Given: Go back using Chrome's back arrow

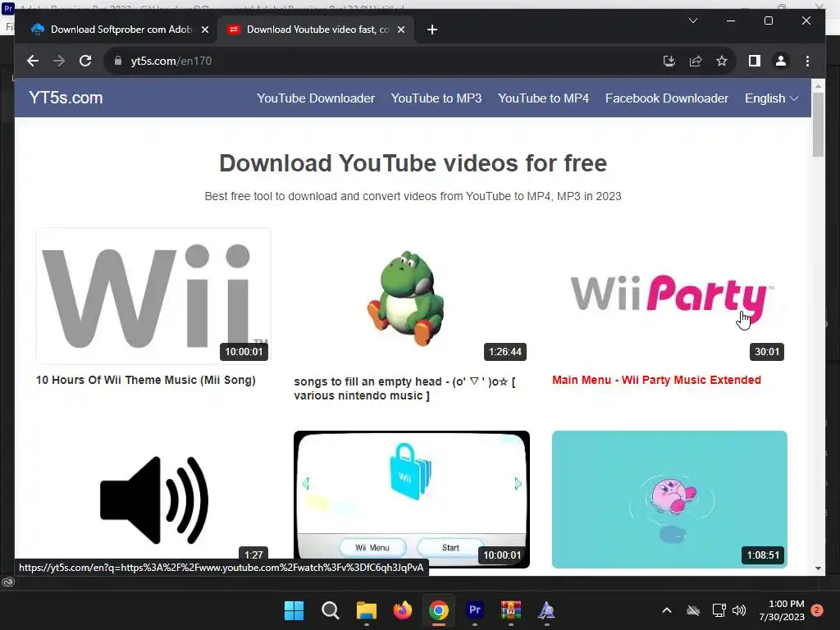Looking at the screenshot, I should click(x=33, y=61).
